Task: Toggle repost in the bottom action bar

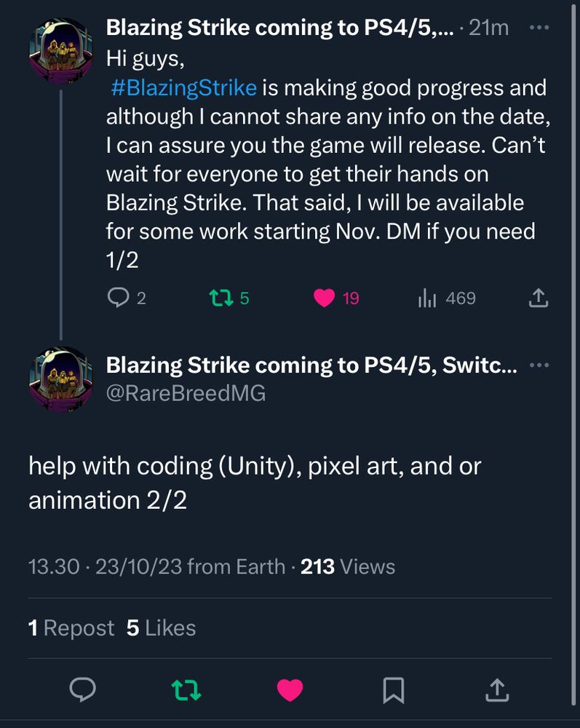Action: [x=186, y=689]
